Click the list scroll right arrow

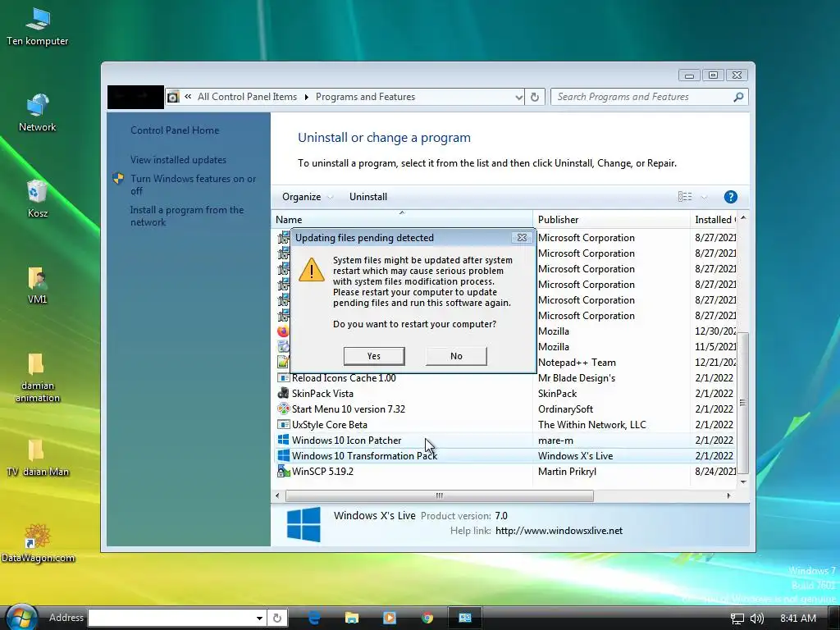[728, 496]
